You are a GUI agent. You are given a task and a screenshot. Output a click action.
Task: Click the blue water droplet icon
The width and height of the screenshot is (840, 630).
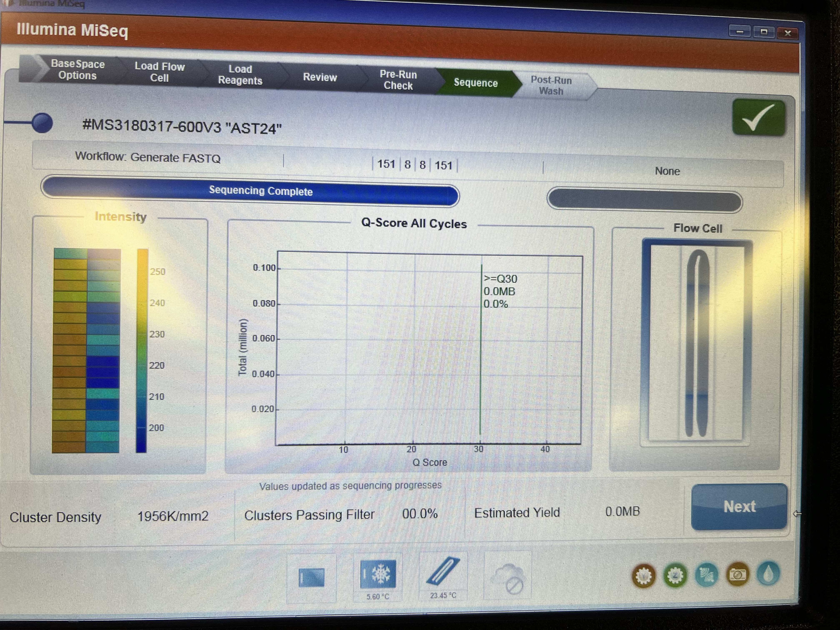pyautogui.click(x=768, y=574)
